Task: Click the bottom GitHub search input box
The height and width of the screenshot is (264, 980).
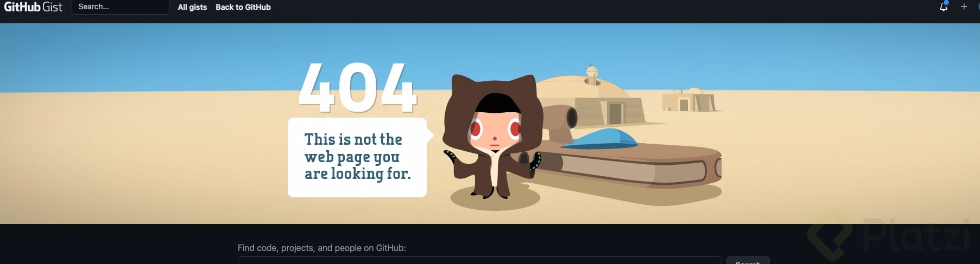Action: 479,261
